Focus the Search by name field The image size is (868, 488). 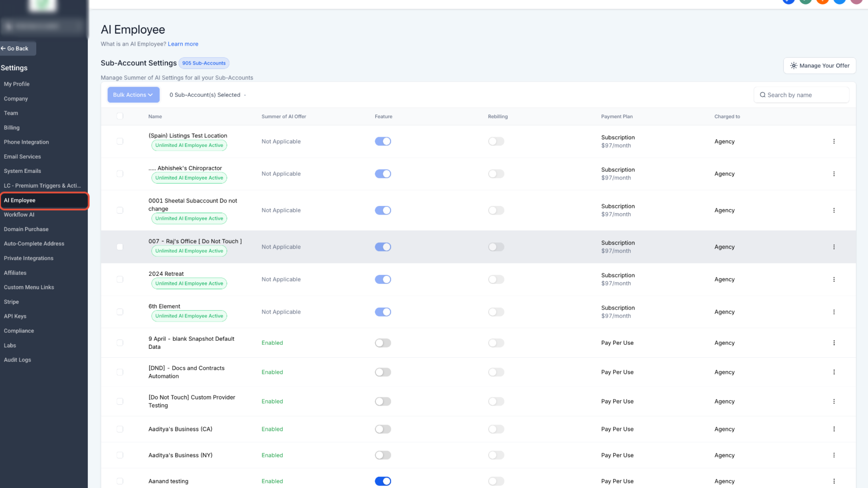801,95
